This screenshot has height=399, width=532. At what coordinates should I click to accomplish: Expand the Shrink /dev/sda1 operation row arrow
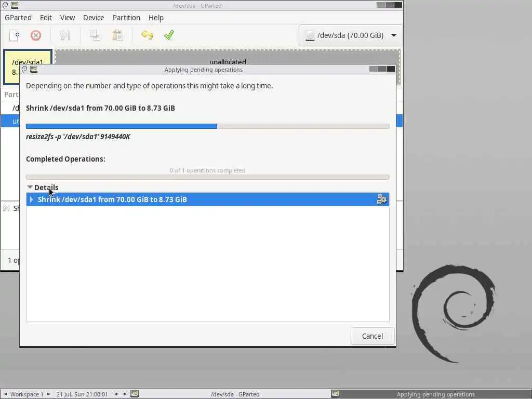(32, 199)
